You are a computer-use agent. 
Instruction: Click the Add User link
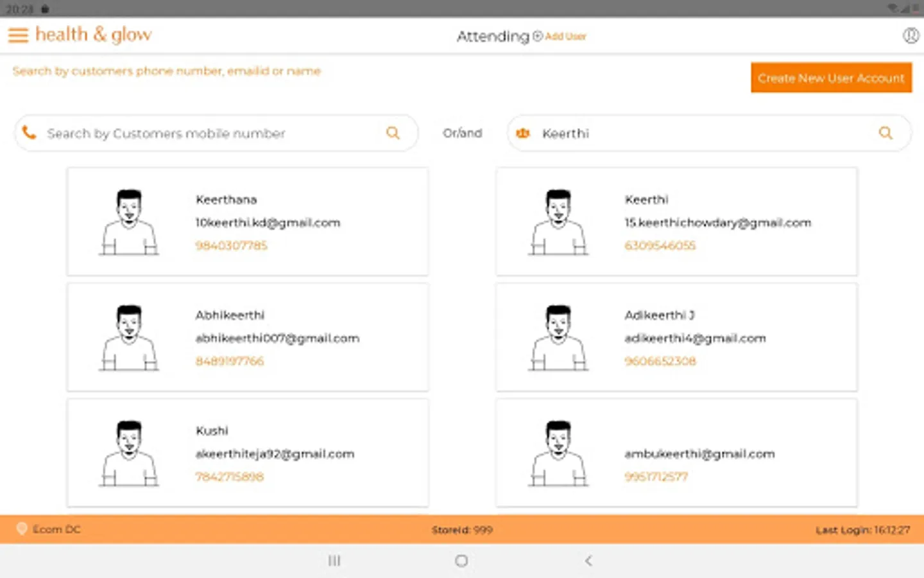coord(565,37)
